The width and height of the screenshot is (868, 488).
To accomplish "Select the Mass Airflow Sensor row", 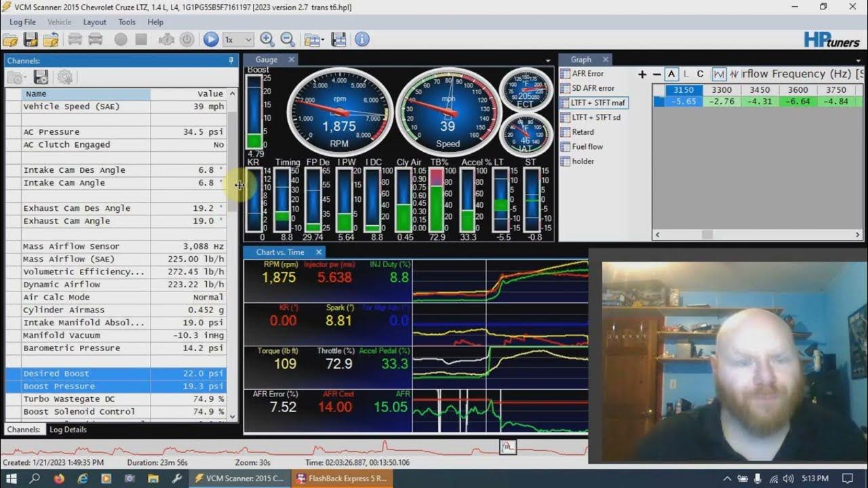I will 116,247.
